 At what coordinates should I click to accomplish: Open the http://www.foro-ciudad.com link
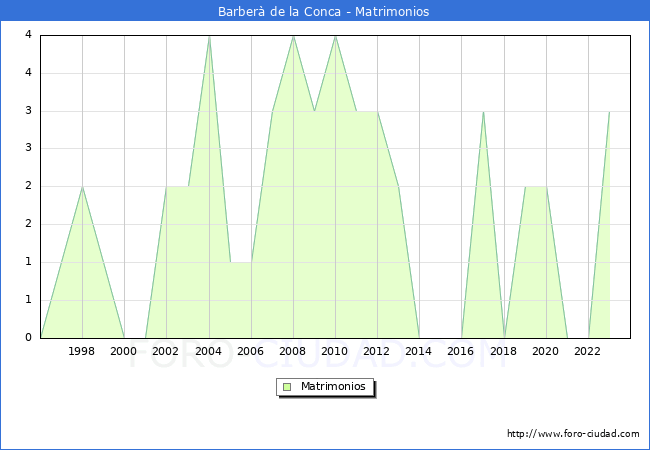tap(573, 434)
